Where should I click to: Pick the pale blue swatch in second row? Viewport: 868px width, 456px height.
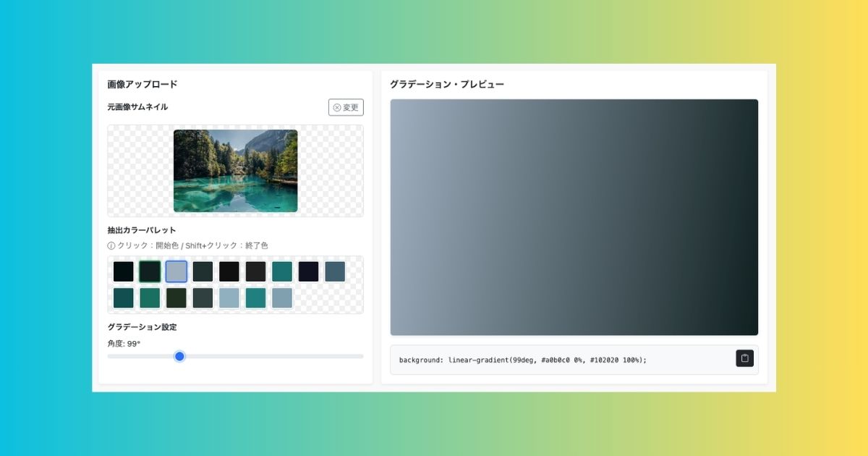tap(229, 298)
